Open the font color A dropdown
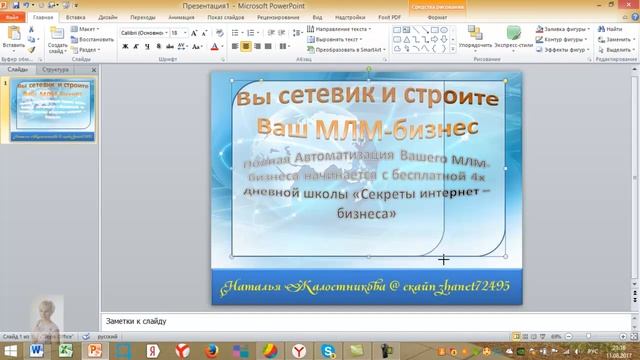This screenshot has width=640, height=360. 223,47
